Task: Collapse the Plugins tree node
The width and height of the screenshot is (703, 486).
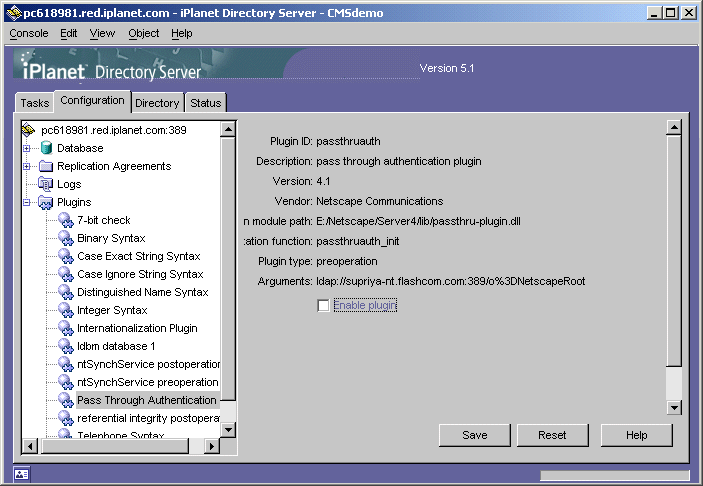Action: [26, 203]
